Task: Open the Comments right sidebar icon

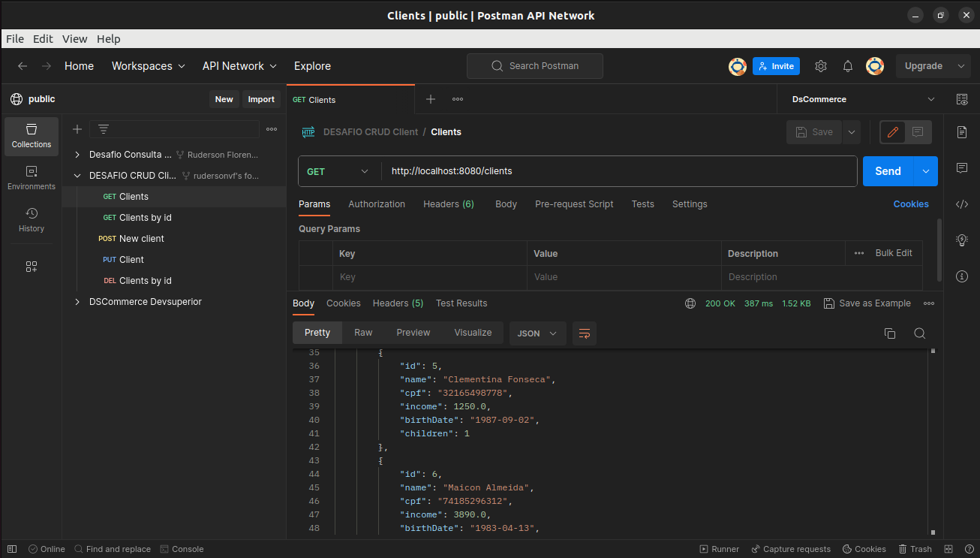Action: [x=962, y=168]
